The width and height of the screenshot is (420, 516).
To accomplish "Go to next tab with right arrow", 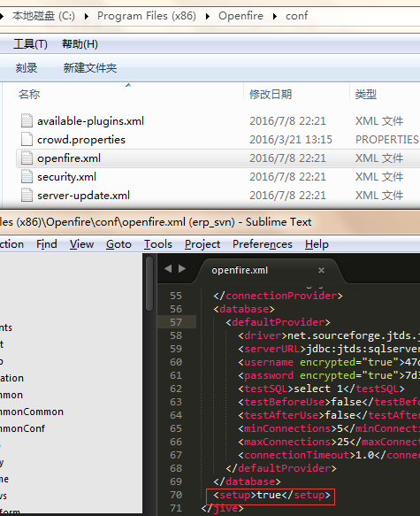I will tap(182, 269).
